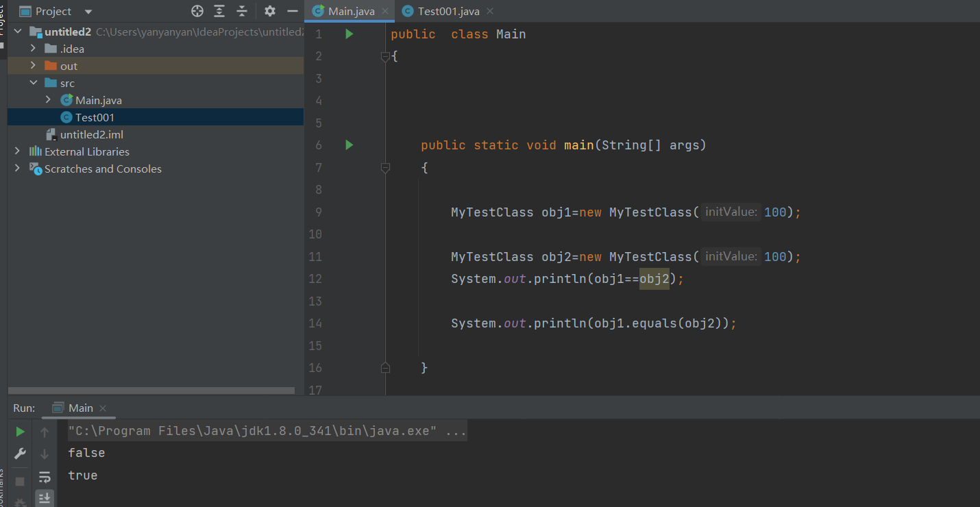This screenshot has width=980, height=507.
Task: Close the Main run tab
Action: pos(103,408)
